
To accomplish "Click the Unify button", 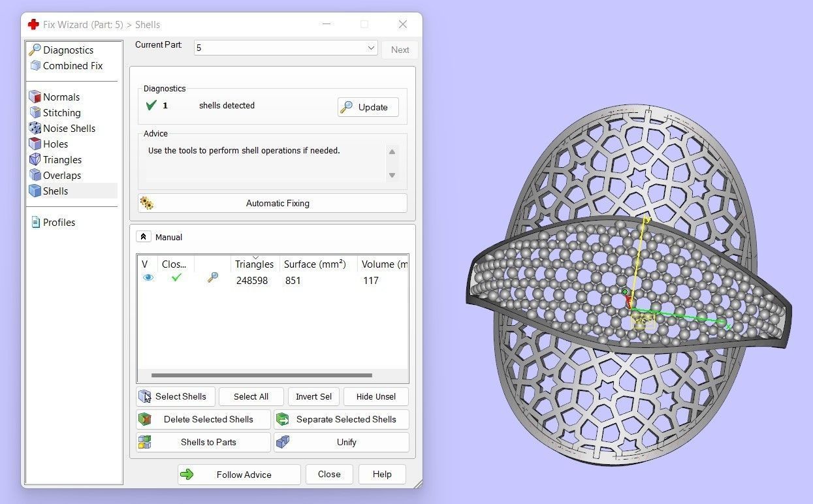I will [x=342, y=442].
